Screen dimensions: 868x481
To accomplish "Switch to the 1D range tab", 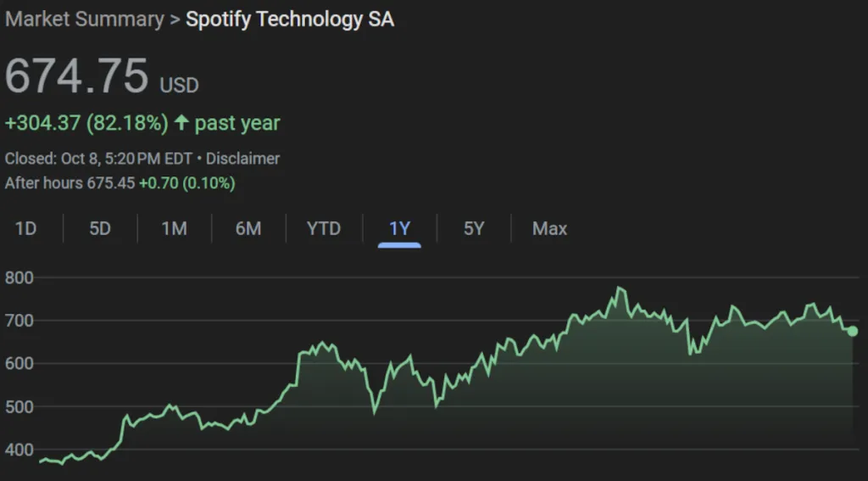I will tap(26, 228).
